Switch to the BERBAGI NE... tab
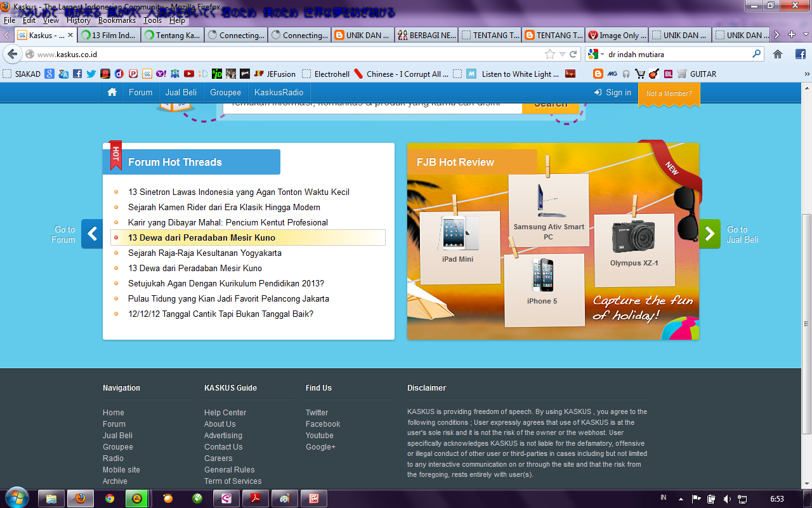 pyautogui.click(x=426, y=35)
